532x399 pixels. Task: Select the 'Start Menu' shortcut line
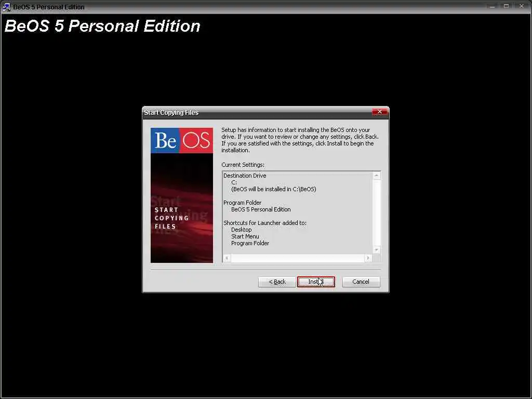pyautogui.click(x=245, y=236)
